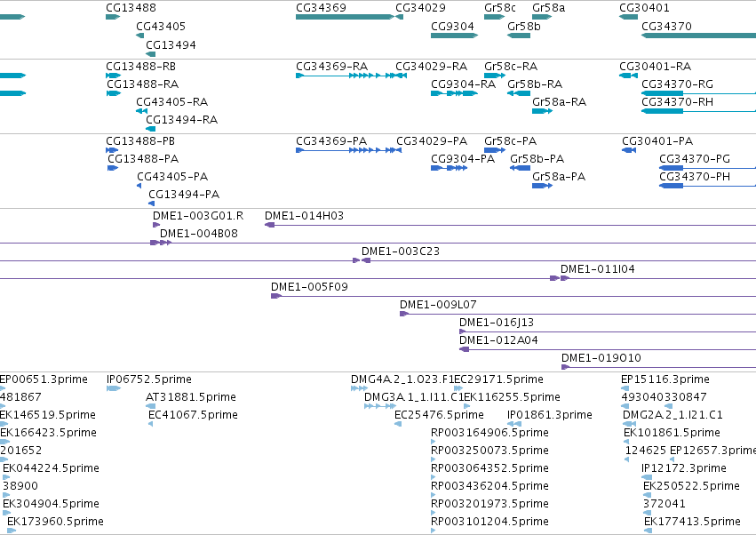Open protein CG30401-PA
This screenshot has height=535, width=756.
click(629, 150)
